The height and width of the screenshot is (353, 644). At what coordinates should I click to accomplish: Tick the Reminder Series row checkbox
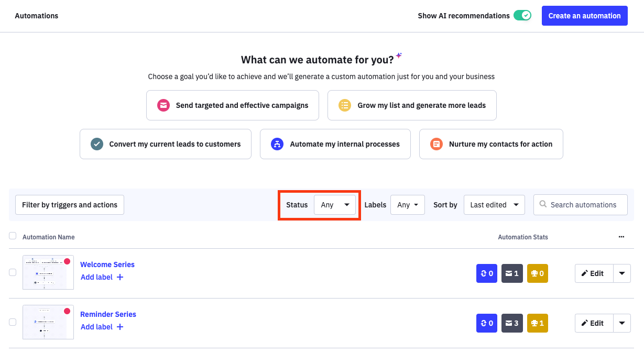(x=13, y=322)
